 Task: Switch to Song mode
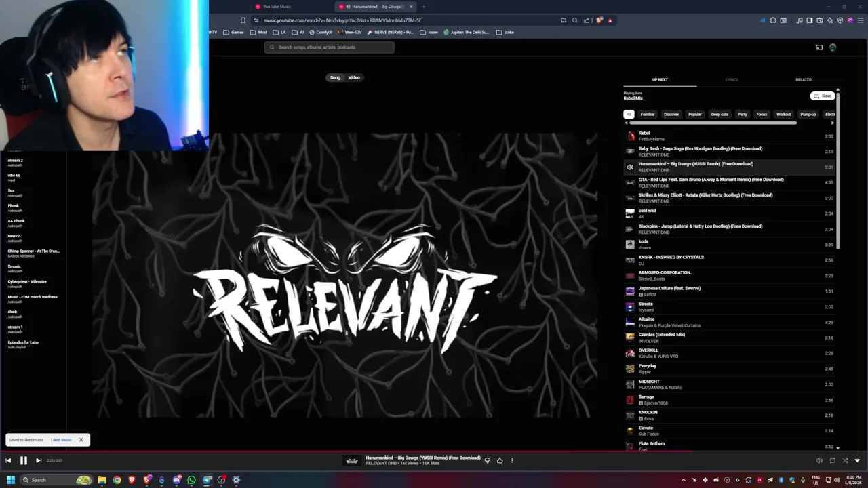click(335, 77)
